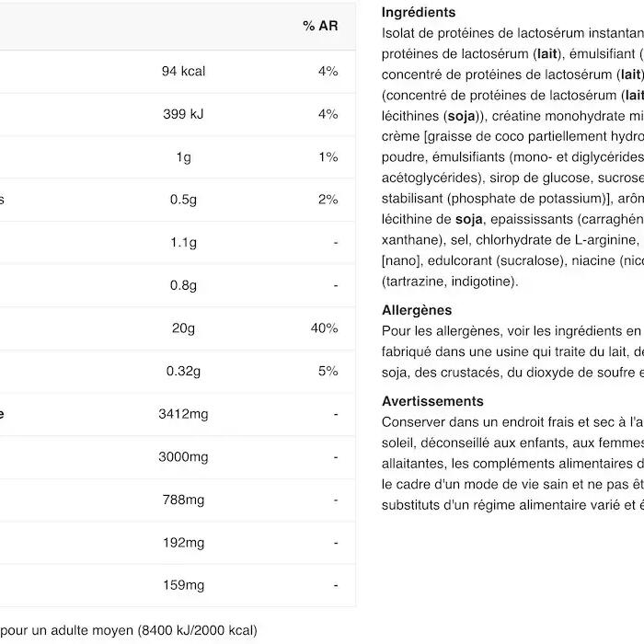Select the 5% reference value
This screenshot has height=644, width=644.
[x=328, y=371]
